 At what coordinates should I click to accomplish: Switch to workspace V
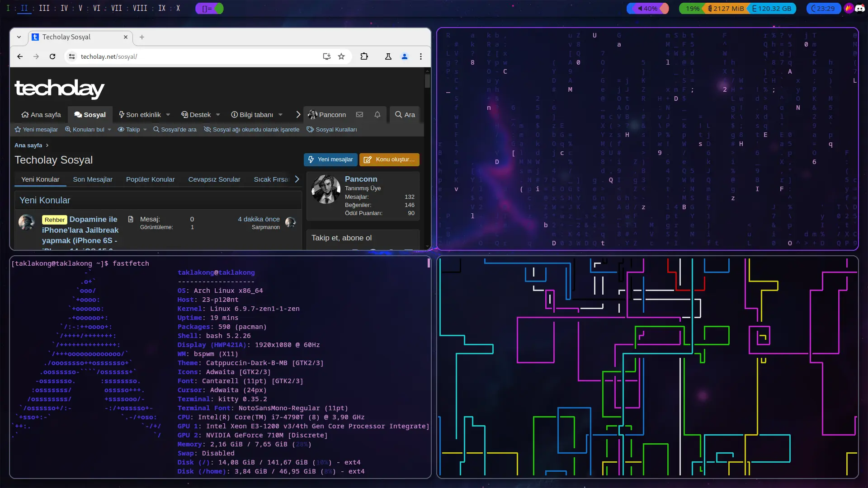coord(80,9)
